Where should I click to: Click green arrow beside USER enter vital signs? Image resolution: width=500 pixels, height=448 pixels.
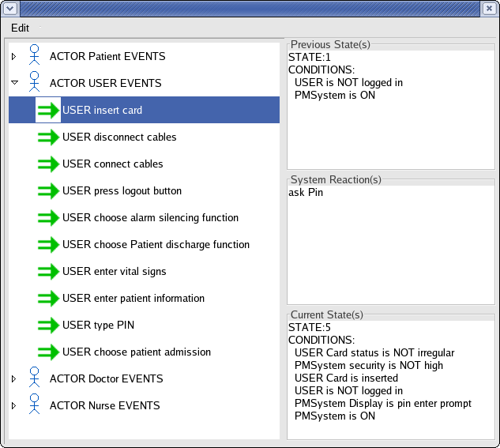pyautogui.click(x=49, y=272)
